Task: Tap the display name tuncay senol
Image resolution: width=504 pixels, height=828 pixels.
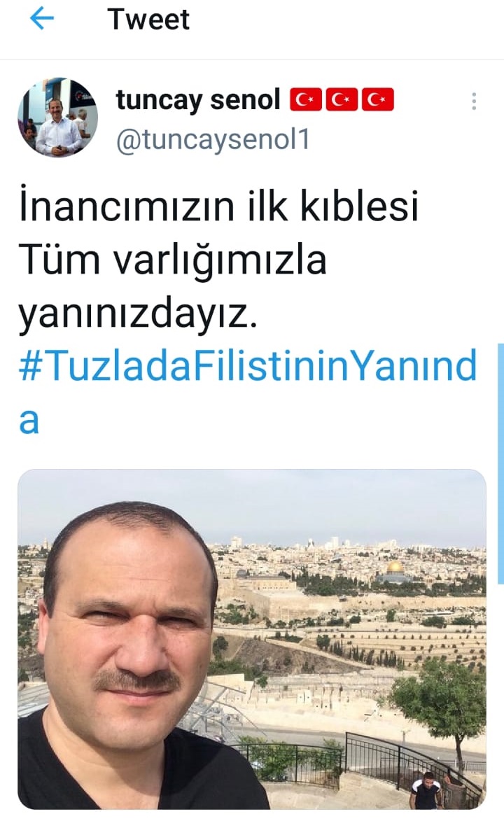Action: (198, 100)
